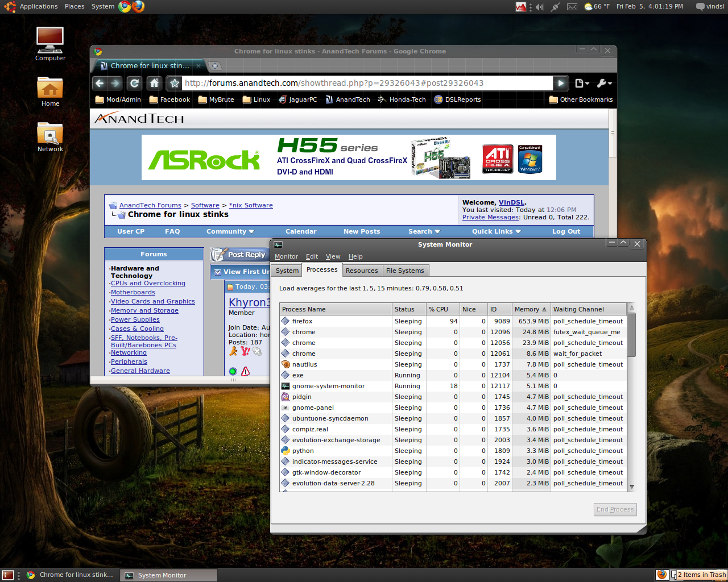Switch to the Resources tab
Image resolution: width=728 pixels, height=582 pixels.
tap(362, 271)
